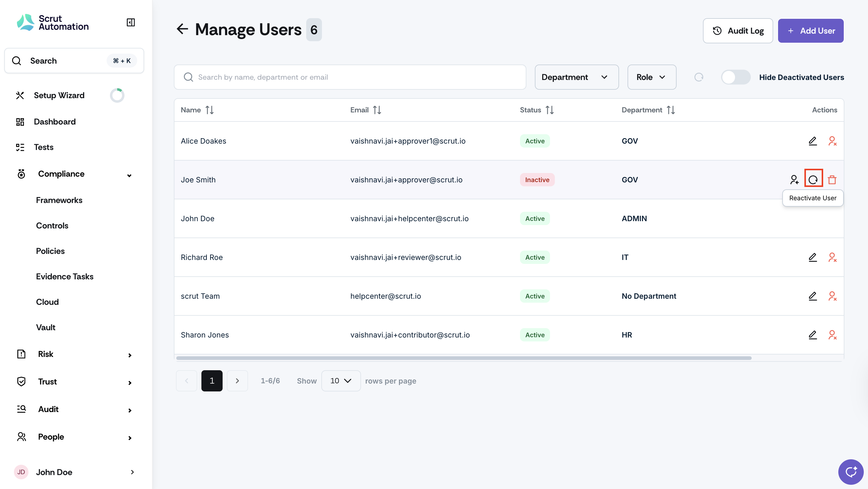The height and width of the screenshot is (489, 868).
Task: Click the No Department cell
Action: tap(649, 296)
